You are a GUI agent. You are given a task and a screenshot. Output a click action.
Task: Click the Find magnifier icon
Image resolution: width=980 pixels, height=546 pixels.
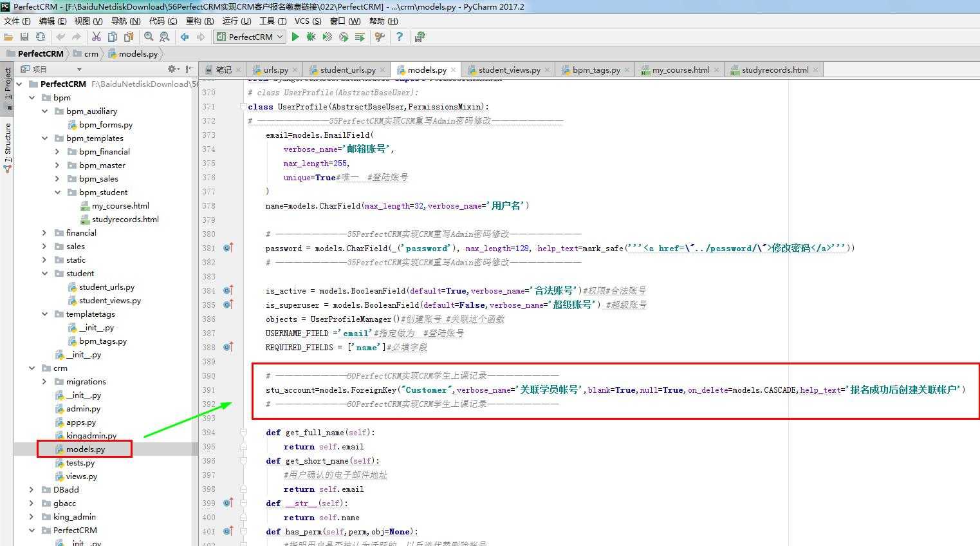coord(149,37)
